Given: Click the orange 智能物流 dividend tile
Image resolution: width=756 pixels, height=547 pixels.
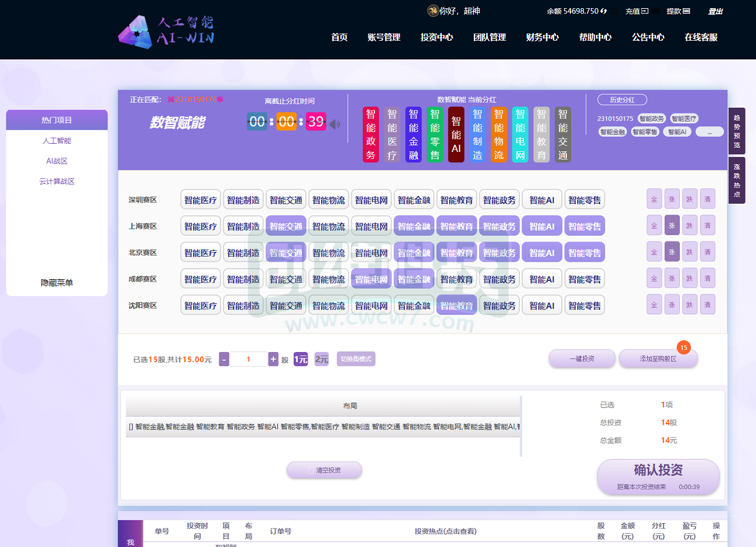Looking at the screenshot, I should pyautogui.click(x=499, y=134).
